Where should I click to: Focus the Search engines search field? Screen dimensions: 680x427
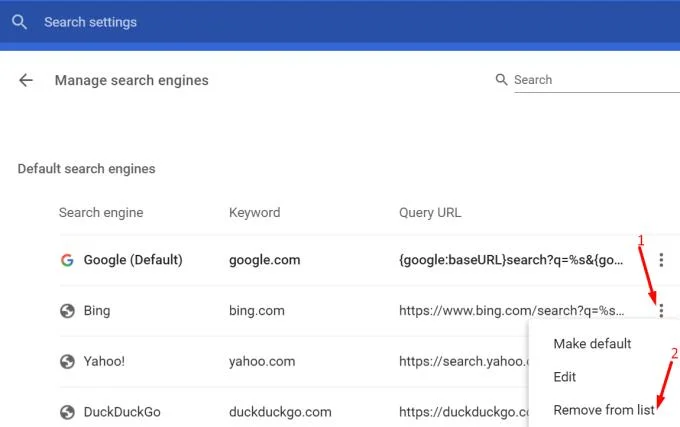597,80
